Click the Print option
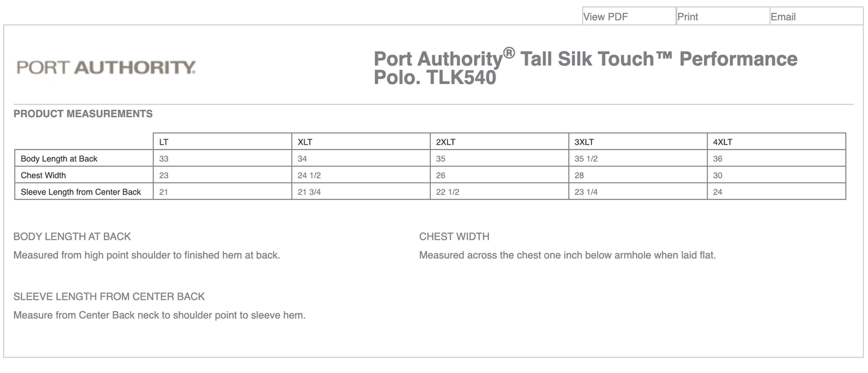Viewport: 868px width, 373px height. pos(688,16)
